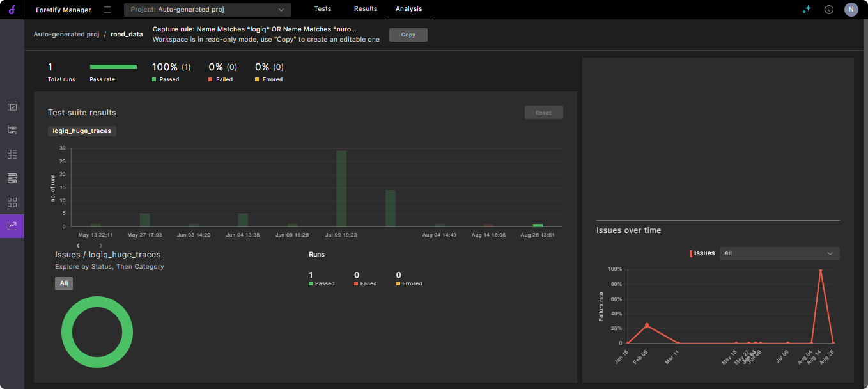Open the user avatar N menu
This screenshot has width=868, height=389.
tap(851, 10)
